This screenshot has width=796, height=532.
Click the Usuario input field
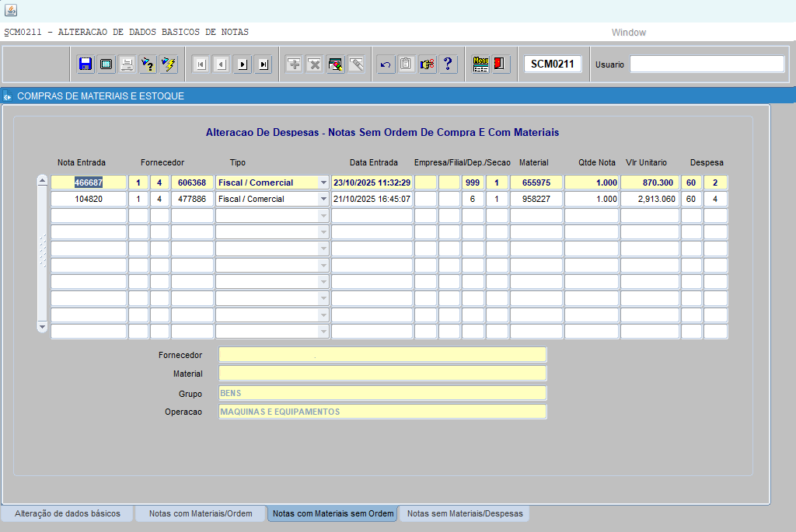pos(707,64)
